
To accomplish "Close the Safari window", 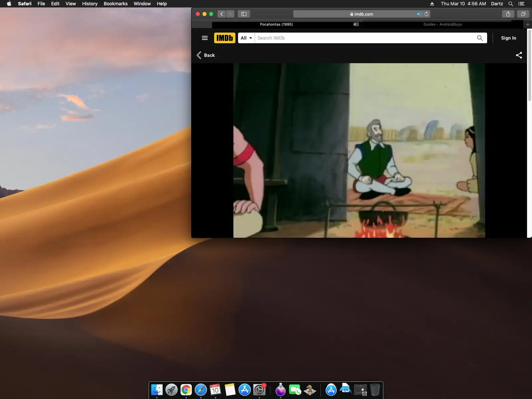I will [x=198, y=14].
